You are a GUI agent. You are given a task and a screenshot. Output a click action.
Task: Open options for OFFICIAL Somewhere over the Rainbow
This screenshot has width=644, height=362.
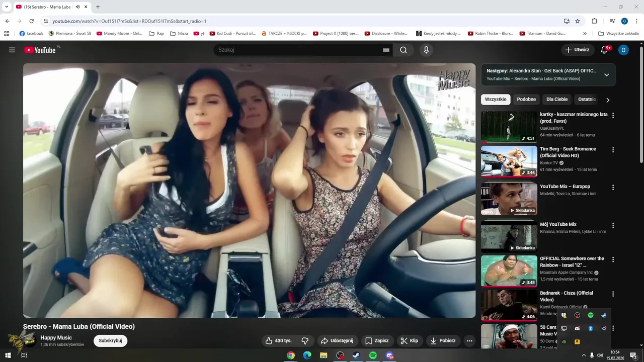[x=613, y=259]
